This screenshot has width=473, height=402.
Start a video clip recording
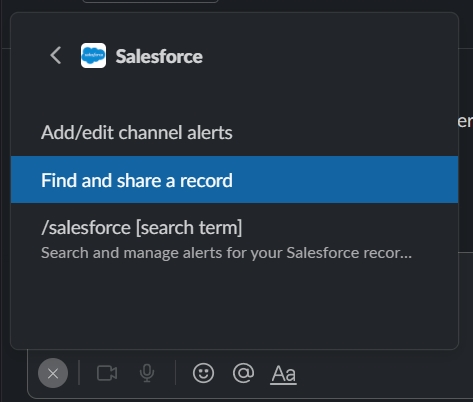107,373
